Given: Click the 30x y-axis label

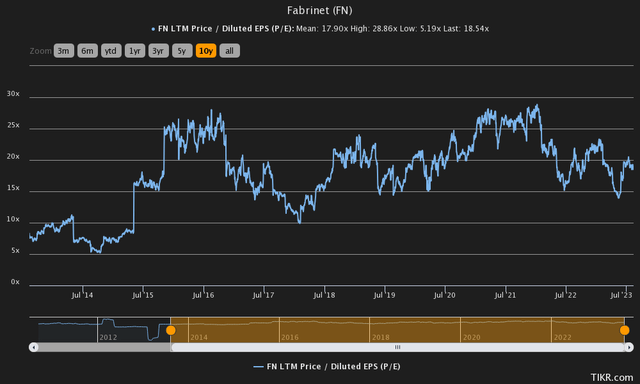Looking at the screenshot, I should click(13, 94).
